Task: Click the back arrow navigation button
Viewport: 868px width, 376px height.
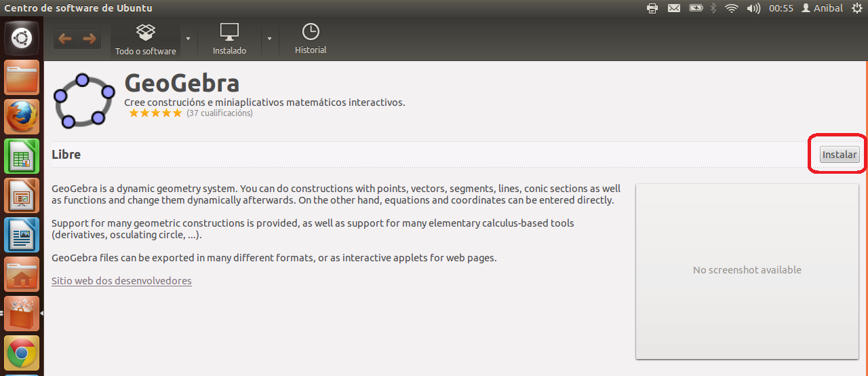Action: (65, 39)
